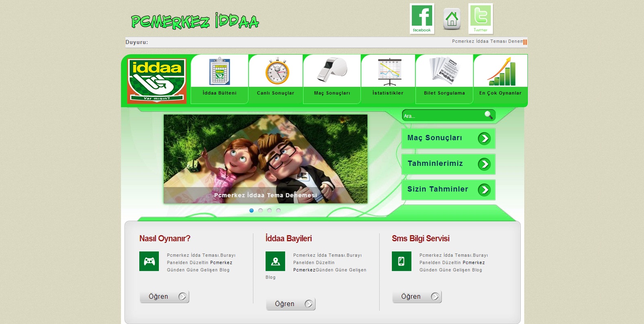
Task: Click the phone icon under Sms Bilgi Servisi
Action: (x=402, y=261)
